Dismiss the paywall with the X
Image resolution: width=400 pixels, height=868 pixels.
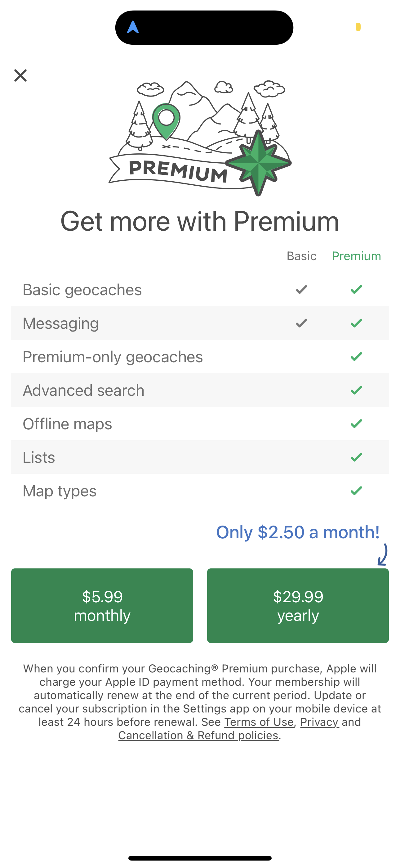pyautogui.click(x=20, y=75)
